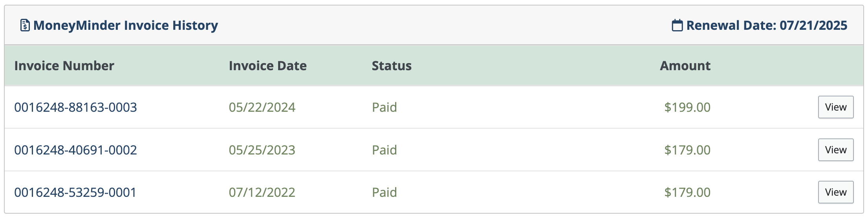
Task: Click the $179.00 amount for 05/25/2023
Action: [687, 150]
